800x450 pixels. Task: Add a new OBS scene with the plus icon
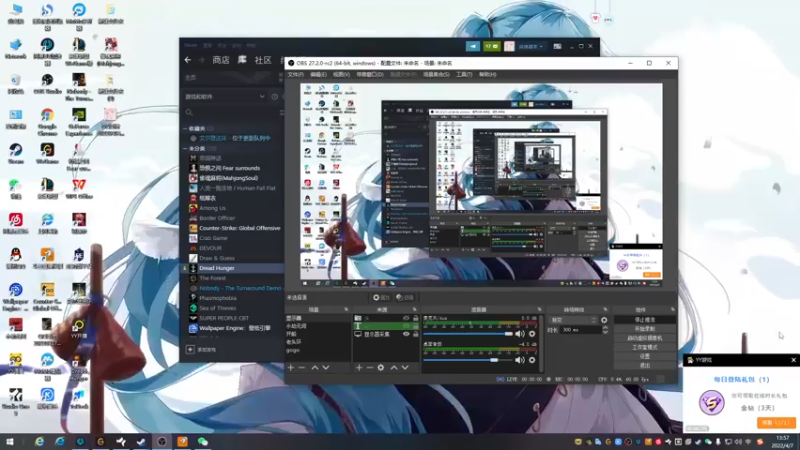pyautogui.click(x=291, y=367)
